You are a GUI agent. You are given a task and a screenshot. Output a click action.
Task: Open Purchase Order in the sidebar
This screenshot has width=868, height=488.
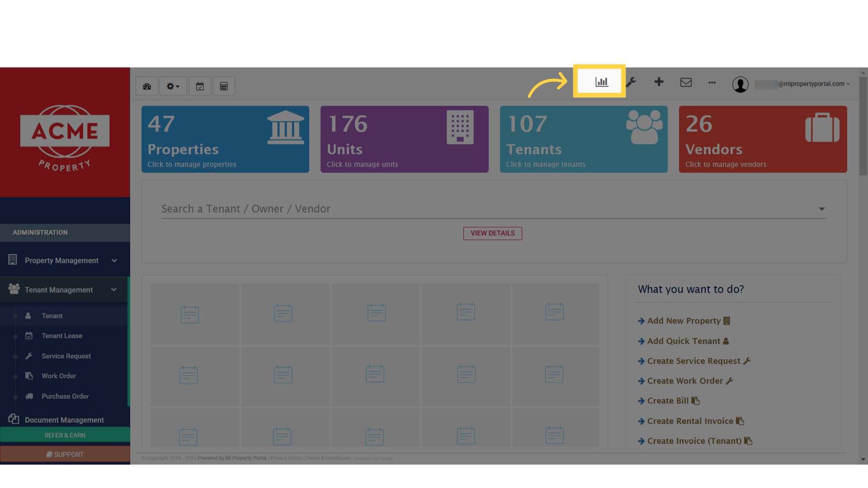pos(65,396)
